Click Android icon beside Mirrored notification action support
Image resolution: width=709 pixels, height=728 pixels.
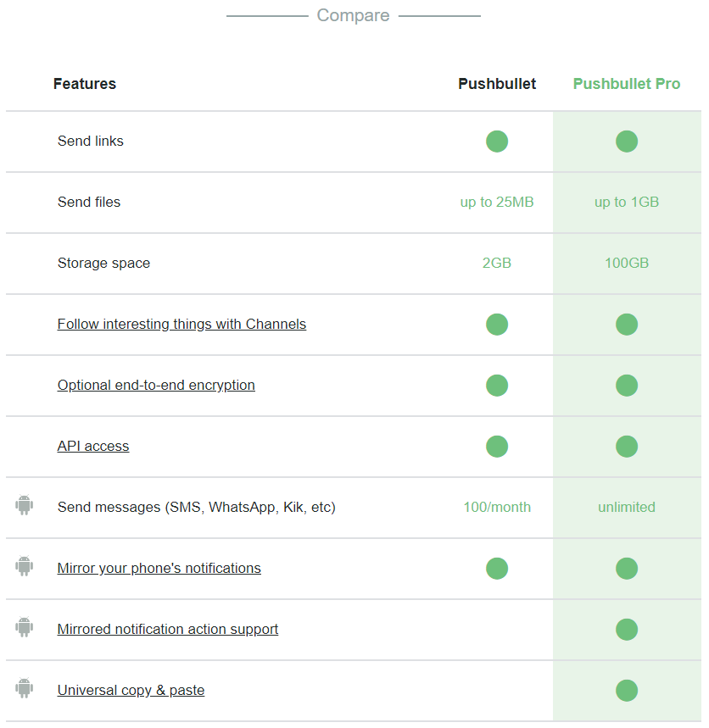[24, 627]
